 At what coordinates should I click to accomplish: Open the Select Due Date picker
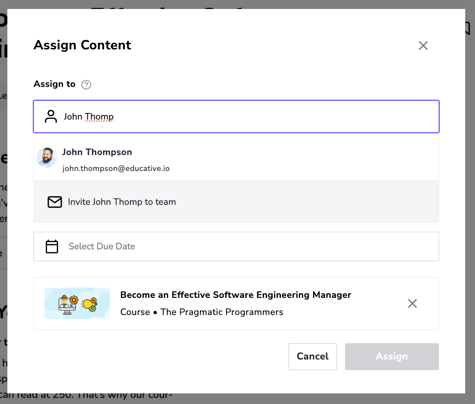tap(236, 247)
